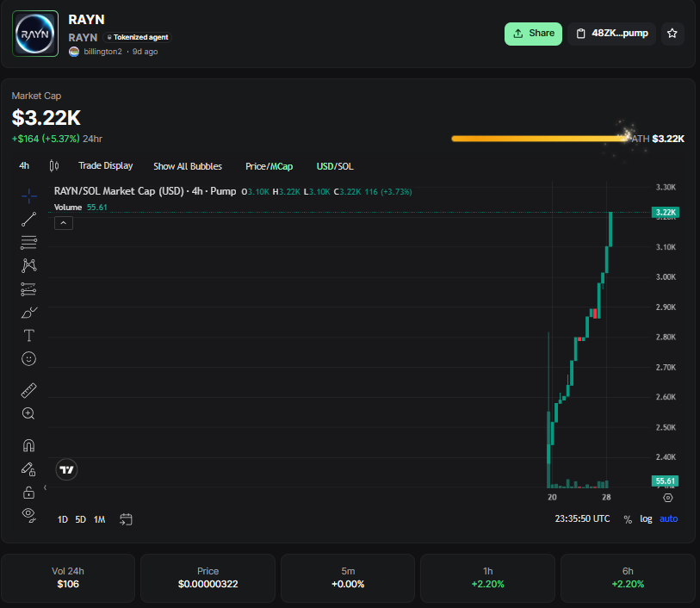Select the Text annotation tool
Viewport: 700px width, 608px height.
click(29, 335)
